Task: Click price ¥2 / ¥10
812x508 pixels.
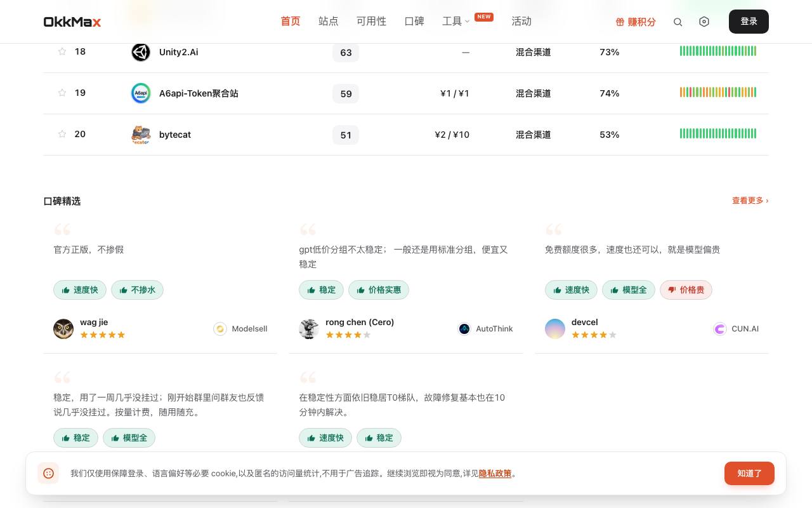Action: click(x=452, y=135)
